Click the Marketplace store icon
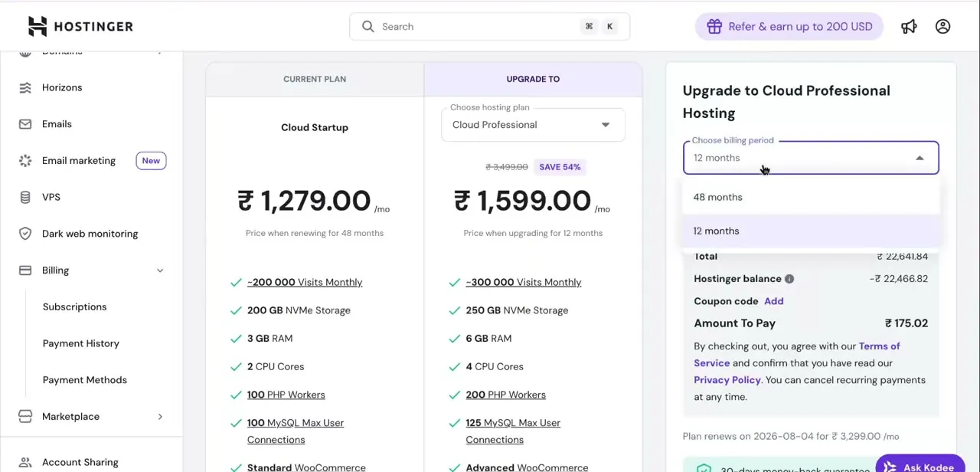This screenshot has height=472, width=980. click(25, 416)
